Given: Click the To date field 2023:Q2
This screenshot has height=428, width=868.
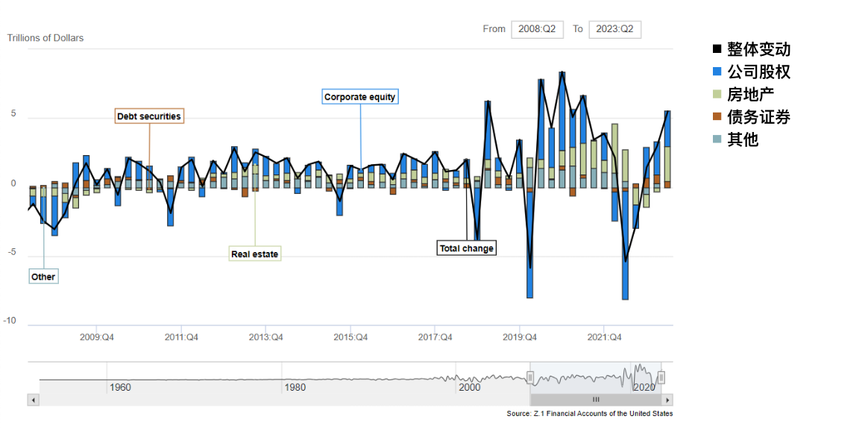Looking at the screenshot, I should coord(614,29).
